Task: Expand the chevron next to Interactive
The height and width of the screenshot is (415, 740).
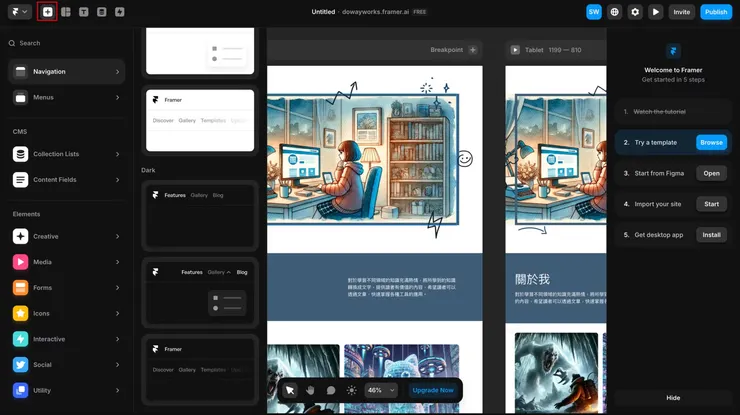Action: point(118,339)
